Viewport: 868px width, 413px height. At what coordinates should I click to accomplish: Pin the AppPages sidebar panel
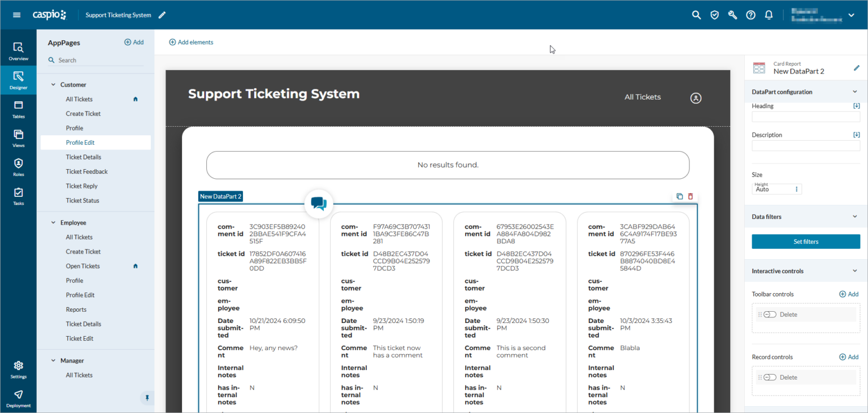pos(147,398)
